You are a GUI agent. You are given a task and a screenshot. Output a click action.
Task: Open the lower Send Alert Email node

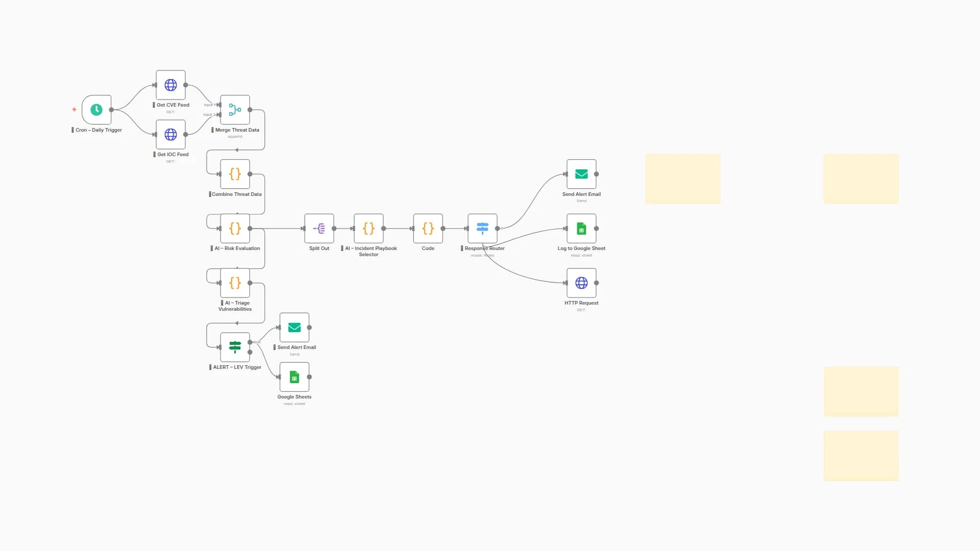coord(295,328)
